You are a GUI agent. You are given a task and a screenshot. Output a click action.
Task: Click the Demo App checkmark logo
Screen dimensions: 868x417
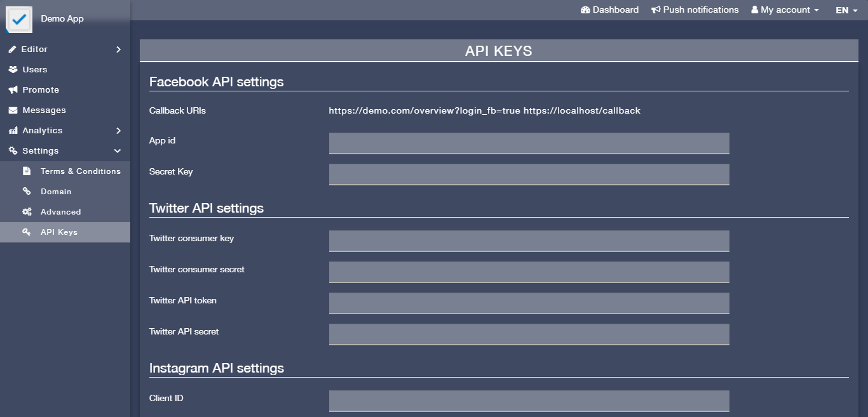pyautogui.click(x=19, y=18)
